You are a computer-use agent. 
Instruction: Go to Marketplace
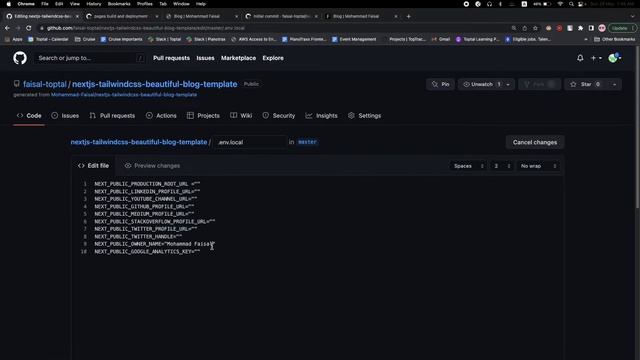[238, 58]
